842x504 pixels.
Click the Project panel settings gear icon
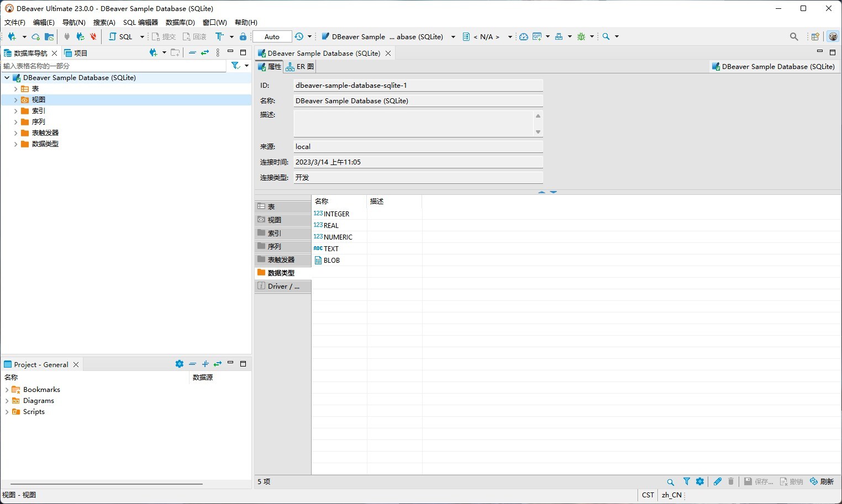[x=179, y=364]
